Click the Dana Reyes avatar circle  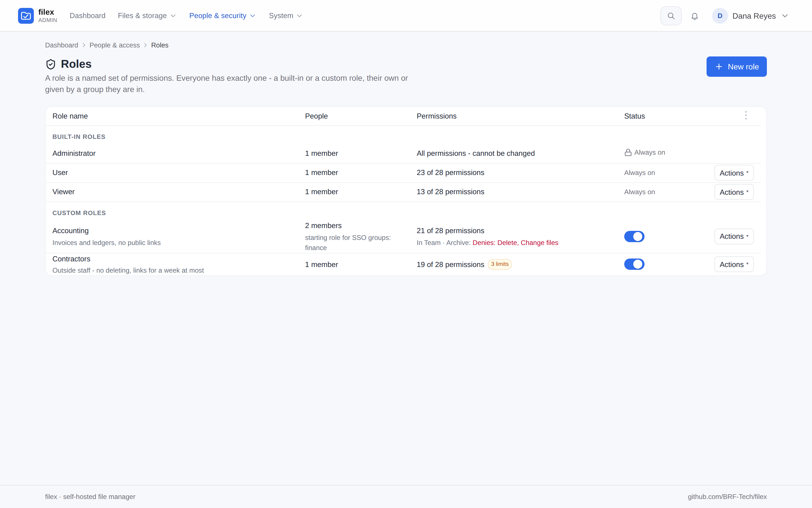[x=720, y=16]
